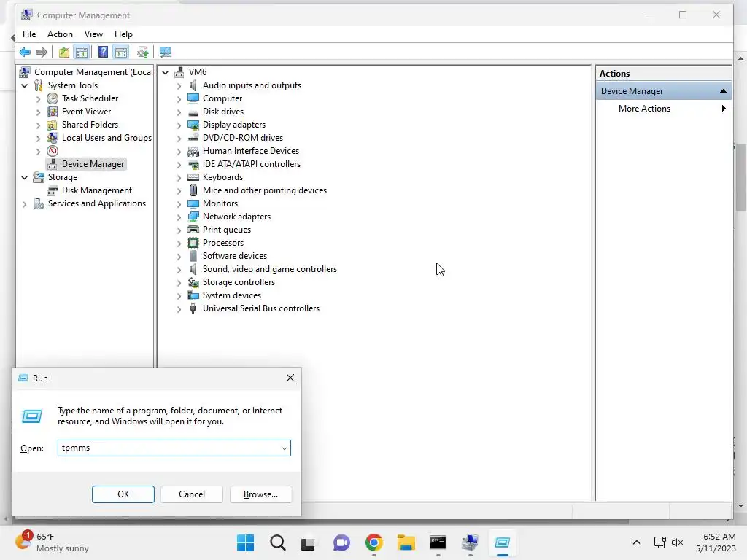Image resolution: width=747 pixels, height=560 pixels.
Task: Select Shared Folders tree node
Action: (90, 124)
